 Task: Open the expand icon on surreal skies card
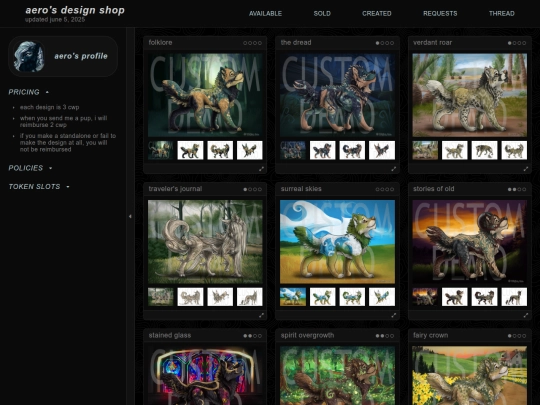pos(394,315)
